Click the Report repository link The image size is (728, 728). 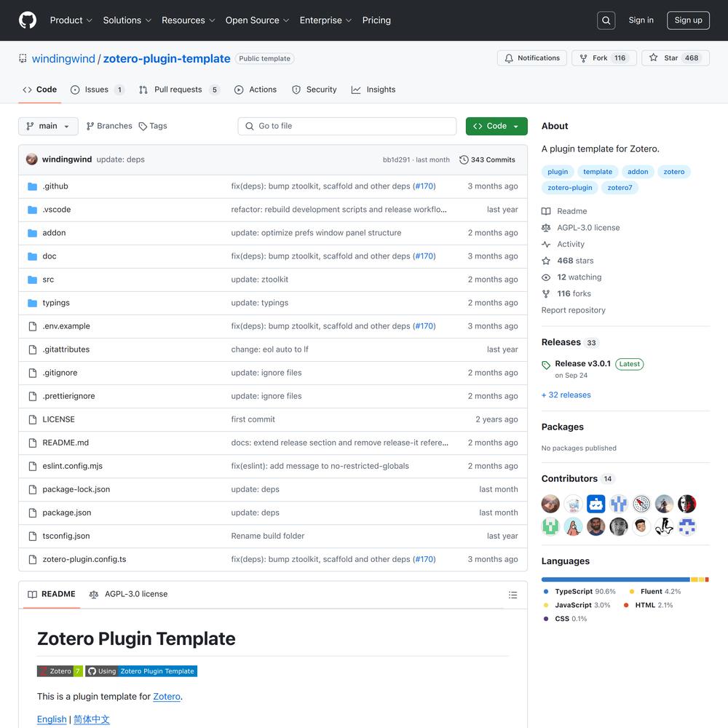click(574, 310)
